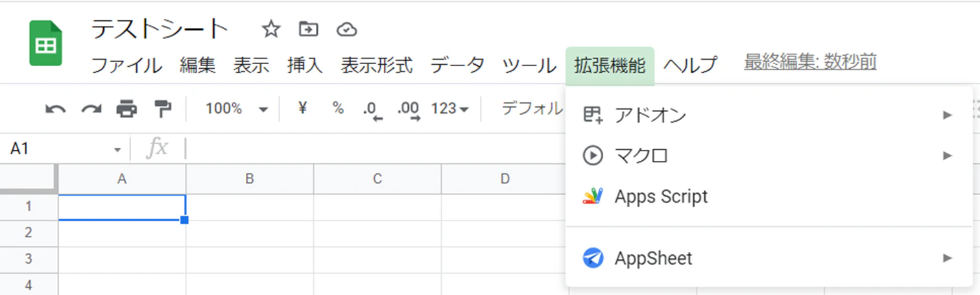980x295 pixels.
Task: Choose Apps Script from the menu
Action: tap(769, 196)
